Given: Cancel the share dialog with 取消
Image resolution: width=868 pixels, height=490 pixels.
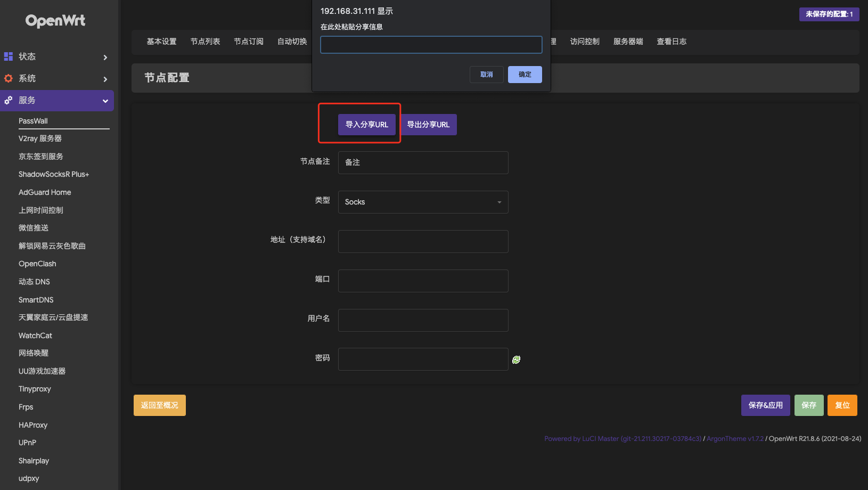Looking at the screenshot, I should click(x=486, y=75).
